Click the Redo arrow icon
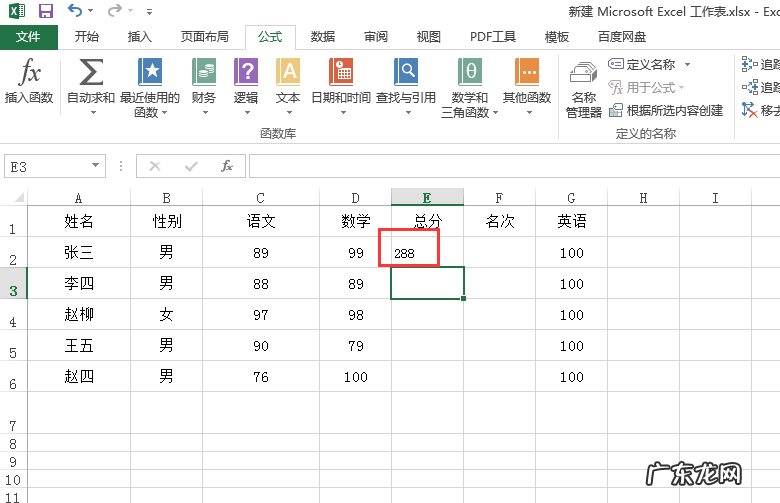 coord(115,10)
